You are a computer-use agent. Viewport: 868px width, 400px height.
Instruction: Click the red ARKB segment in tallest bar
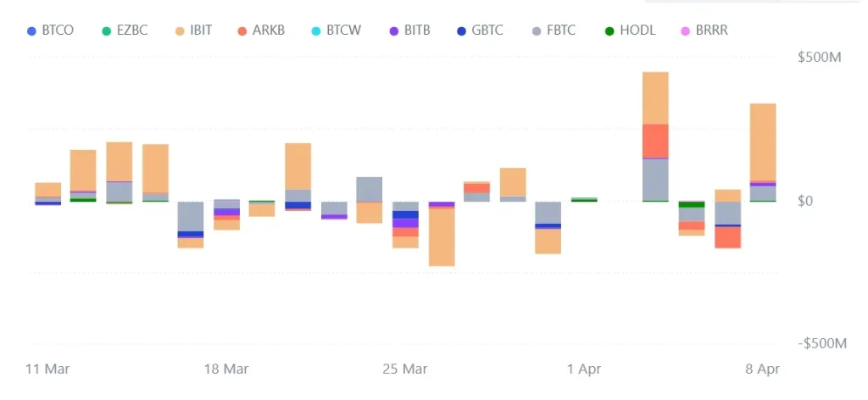655,140
